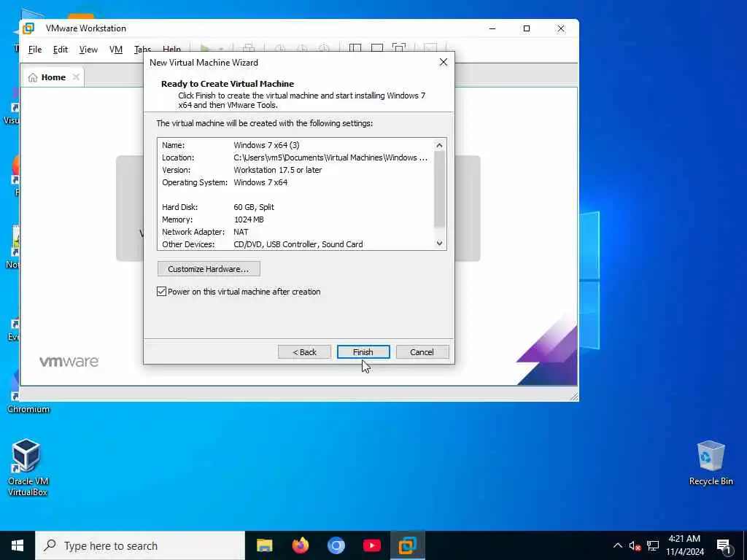Click the VMware Workstation title bar icon
Image resolution: width=747 pixels, height=560 pixels.
click(x=28, y=28)
